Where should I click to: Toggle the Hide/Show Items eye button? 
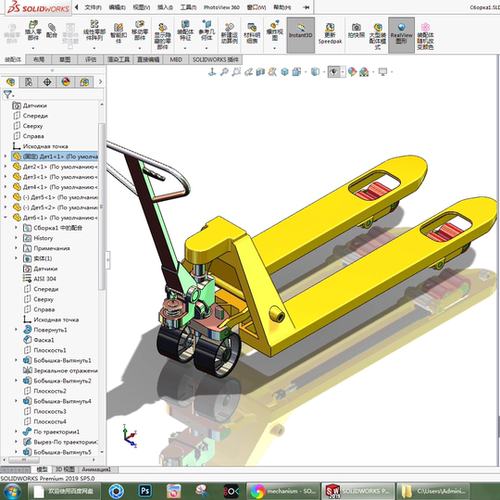[334, 72]
